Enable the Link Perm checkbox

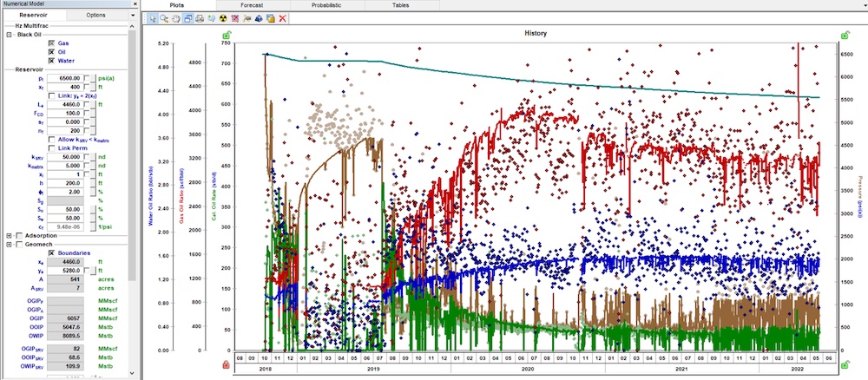pos(51,148)
